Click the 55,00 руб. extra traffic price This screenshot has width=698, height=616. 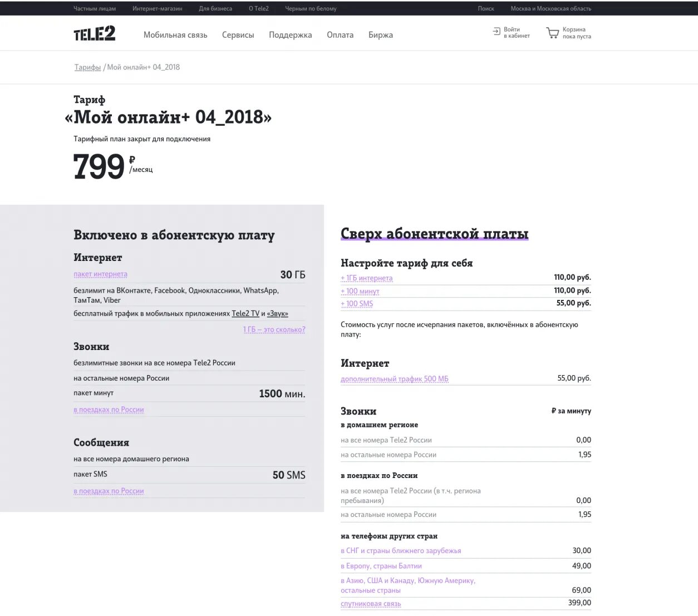(x=574, y=378)
